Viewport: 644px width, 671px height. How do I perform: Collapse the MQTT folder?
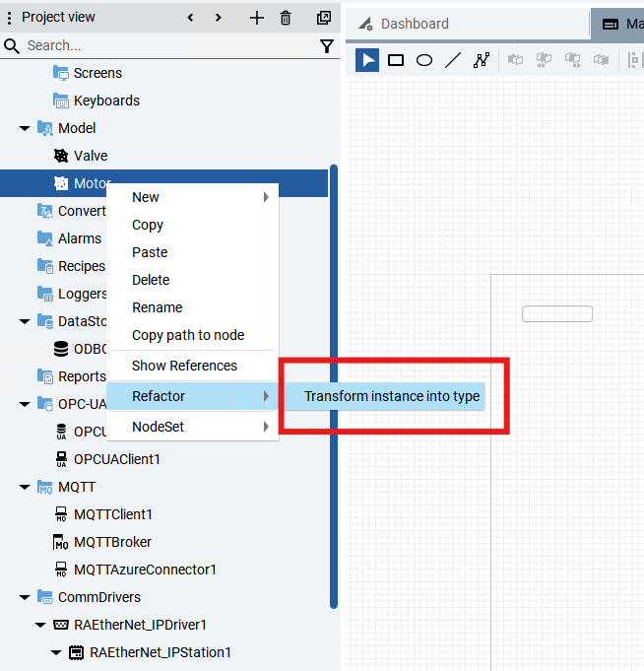tap(25, 487)
